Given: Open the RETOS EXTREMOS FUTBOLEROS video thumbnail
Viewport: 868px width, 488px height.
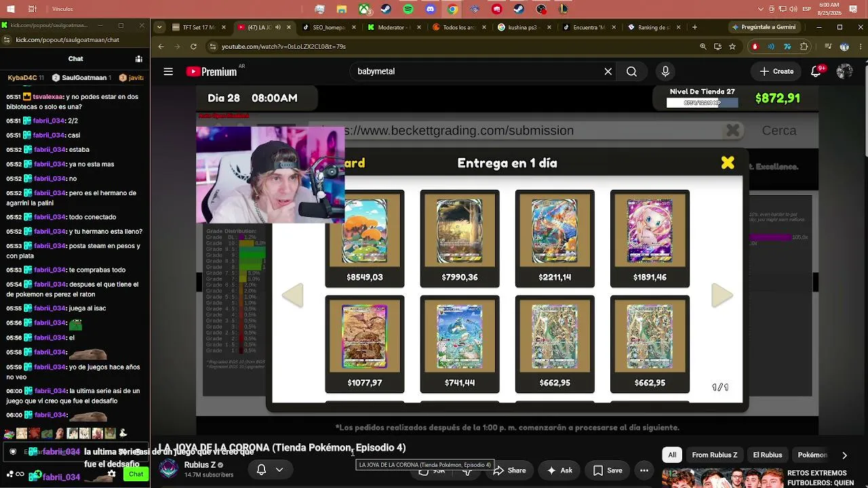Looking at the screenshot, I should (x=722, y=478).
